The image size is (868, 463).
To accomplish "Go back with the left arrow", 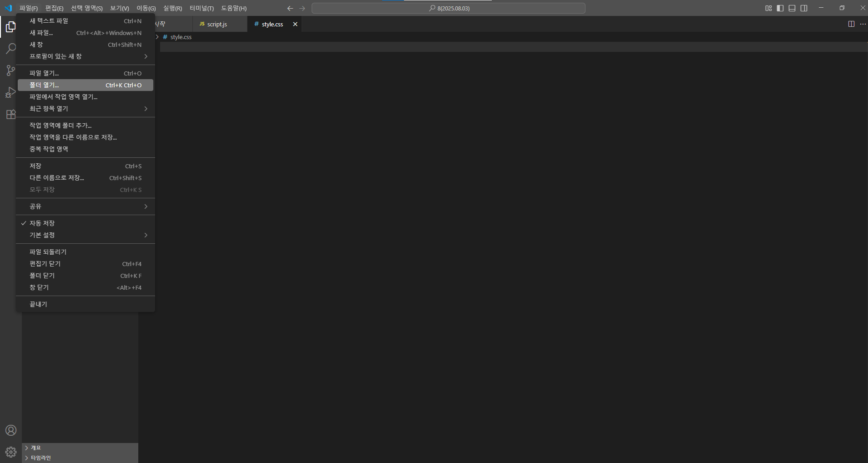I will pyautogui.click(x=290, y=8).
